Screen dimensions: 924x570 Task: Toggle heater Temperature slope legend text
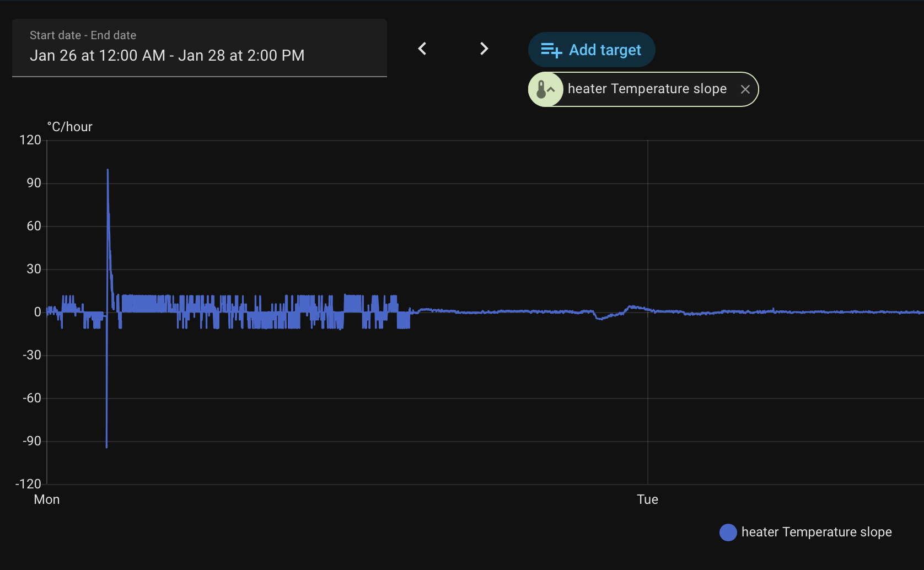coord(816,532)
